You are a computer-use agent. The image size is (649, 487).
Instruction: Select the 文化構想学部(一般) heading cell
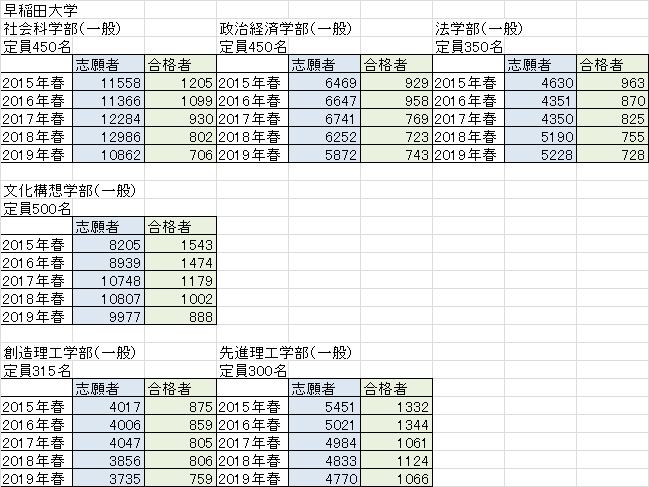[x=72, y=190]
